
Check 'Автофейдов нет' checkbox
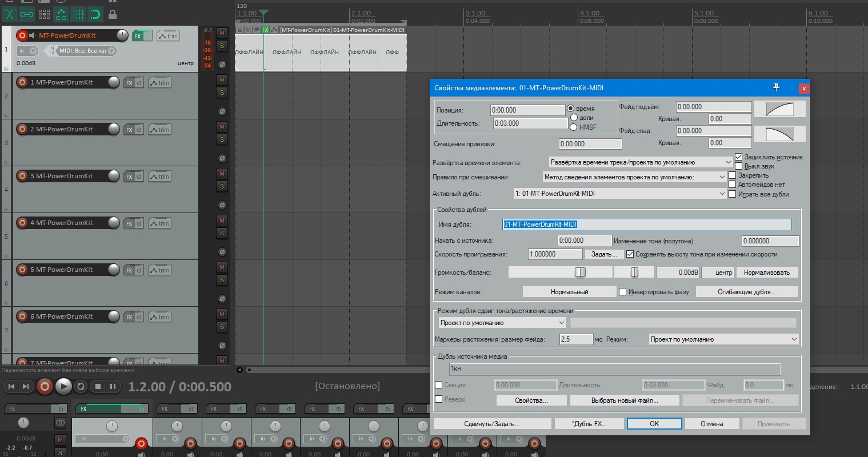732,185
